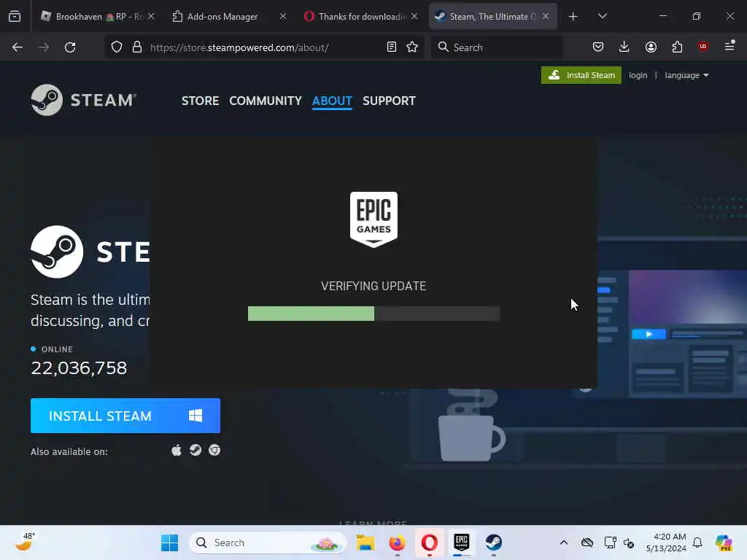Switch to Opera in the taskbar
747x560 pixels.
point(429,542)
